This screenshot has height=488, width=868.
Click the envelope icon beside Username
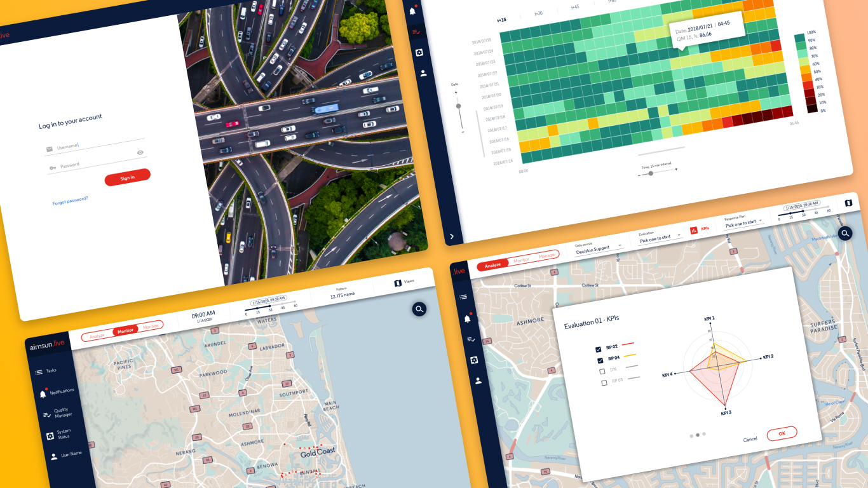pos(49,149)
